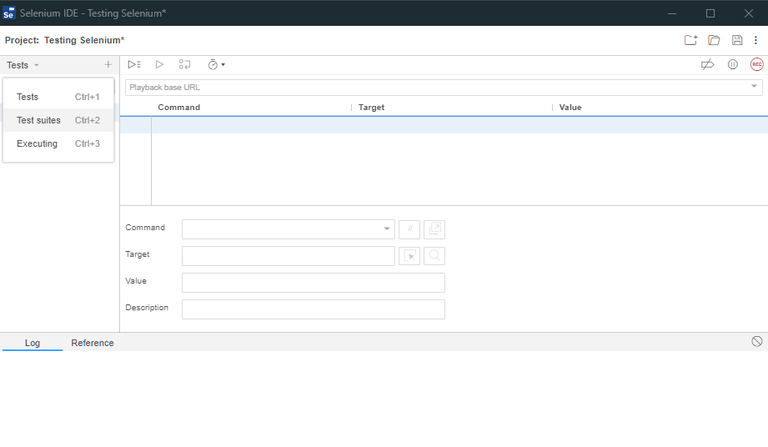
Task: Click the Target column header
Action: (x=371, y=107)
